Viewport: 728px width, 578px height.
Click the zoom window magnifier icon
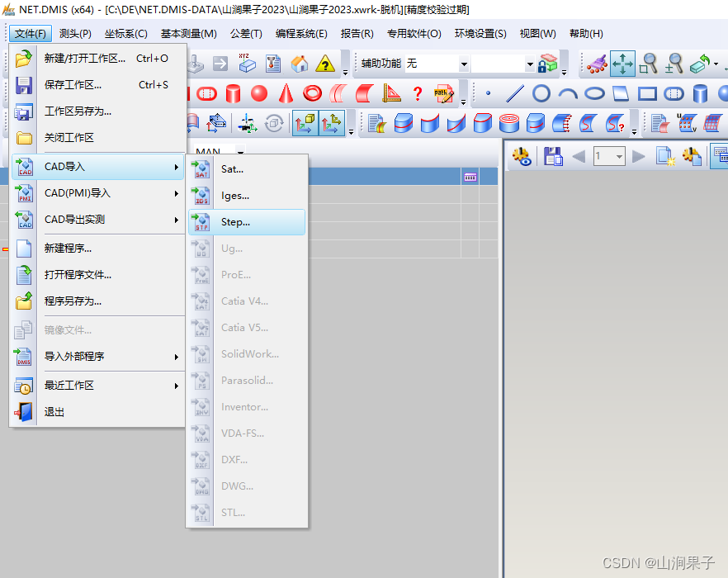[x=648, y=64]
